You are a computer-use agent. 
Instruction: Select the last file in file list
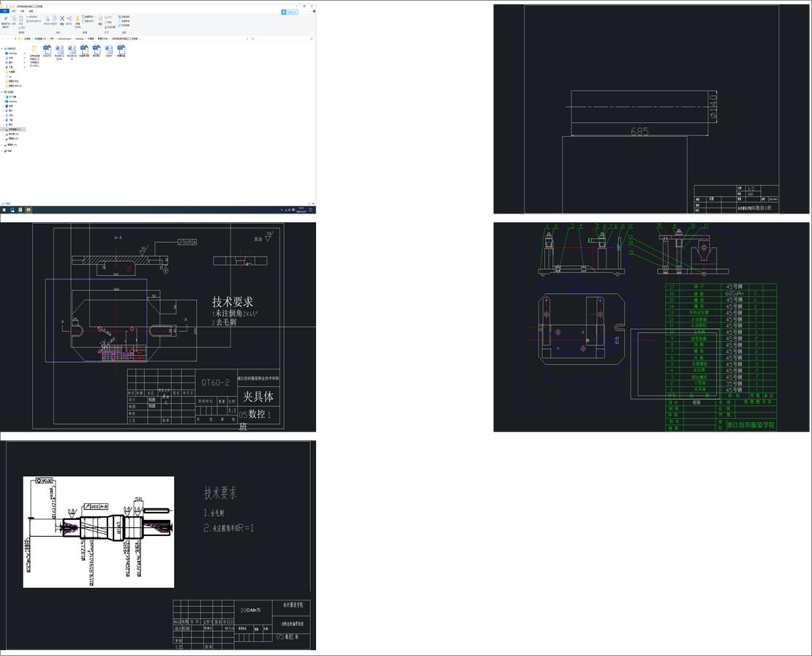(121, 50)
